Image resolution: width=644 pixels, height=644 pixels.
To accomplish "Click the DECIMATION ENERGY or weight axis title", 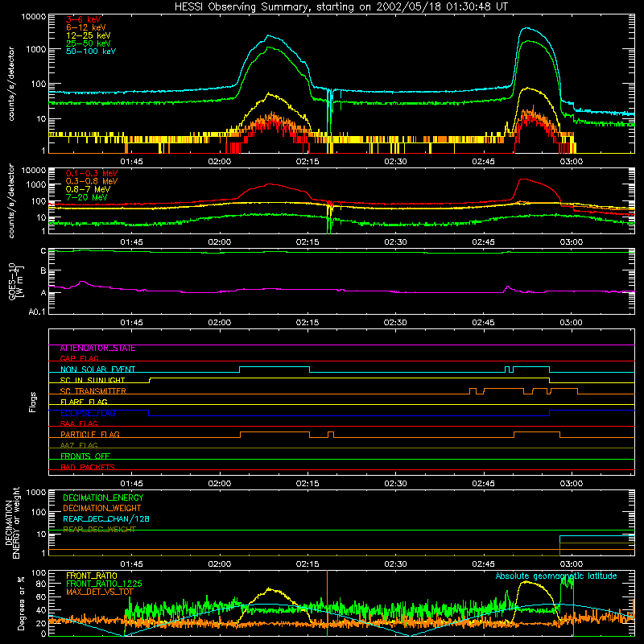I will click(x=12, y=522).
